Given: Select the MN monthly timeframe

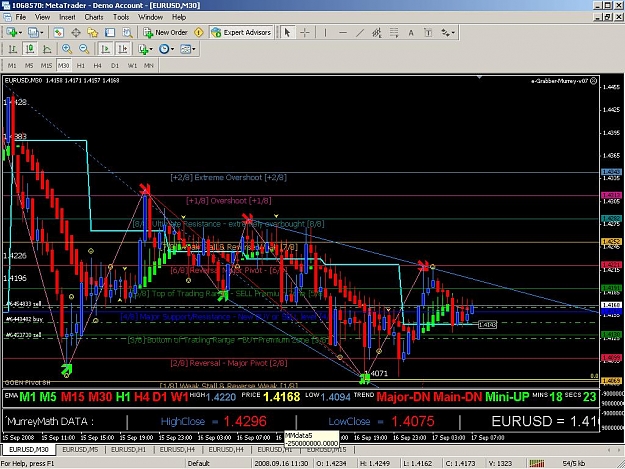Looking at the screenshot, I should [x=149, y=65].
